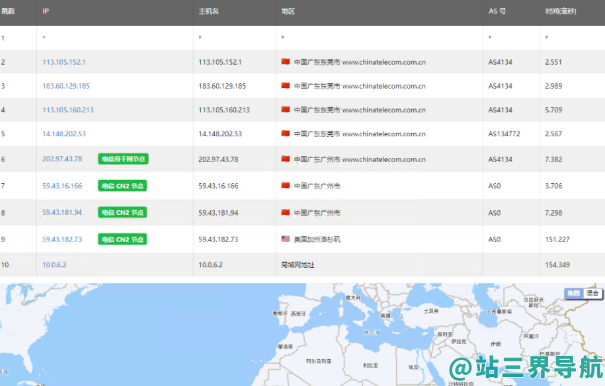Open the IP link 113.105.160.213
The height and width of the screenshot is (386, 605).
point(68,110)
